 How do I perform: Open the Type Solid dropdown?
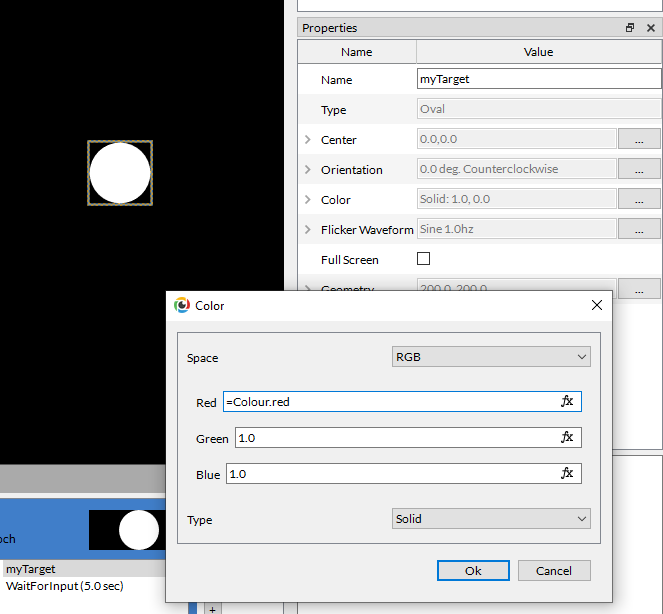click(x=490, y=519)
